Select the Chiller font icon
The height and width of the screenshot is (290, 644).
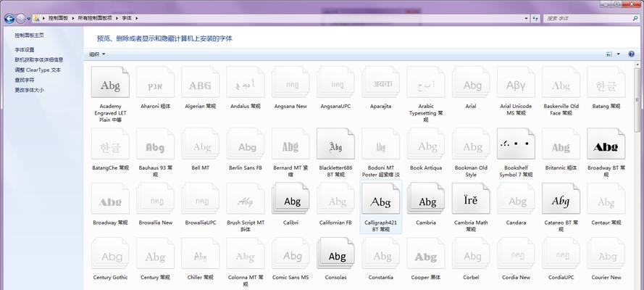click(x=201, y=254)
